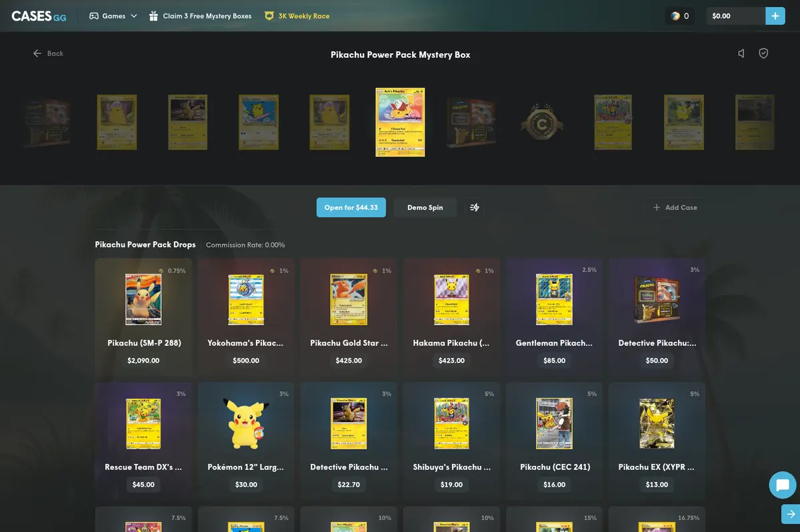Select the Pikachu (SM-P 288) card

(144, 317)
